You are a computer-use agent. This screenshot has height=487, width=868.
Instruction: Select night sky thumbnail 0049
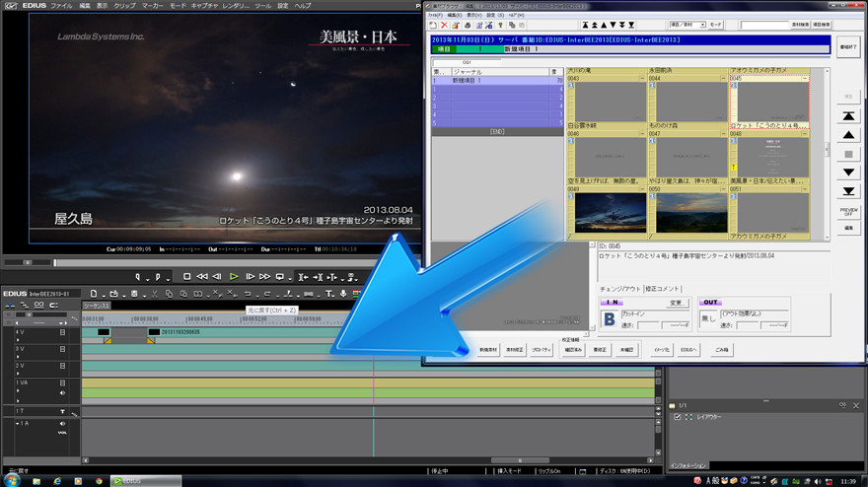click(x=610, y=212)
